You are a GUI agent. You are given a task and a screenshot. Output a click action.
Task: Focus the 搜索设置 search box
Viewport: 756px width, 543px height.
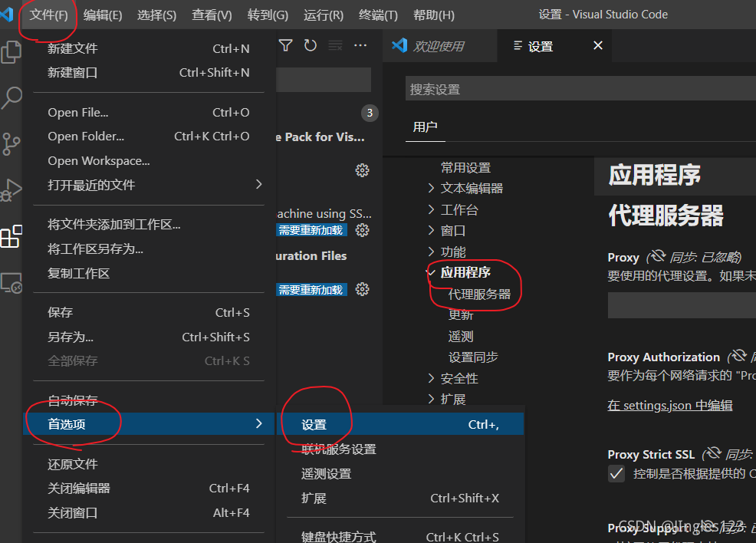(x=580, y=89)
